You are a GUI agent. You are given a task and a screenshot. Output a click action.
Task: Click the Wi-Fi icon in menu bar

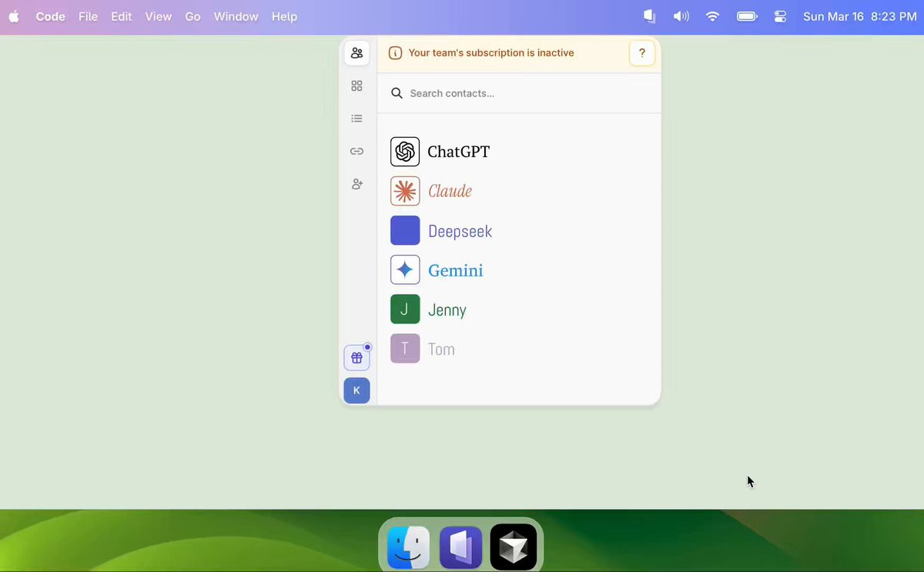tap(713, 16)
